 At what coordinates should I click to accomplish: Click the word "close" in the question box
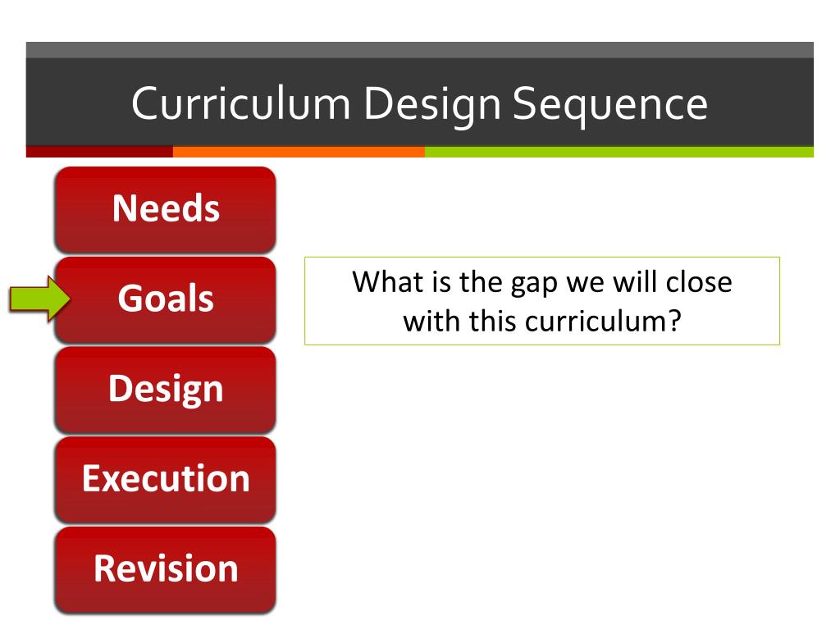pyautogui.click(x=699, y=282)
